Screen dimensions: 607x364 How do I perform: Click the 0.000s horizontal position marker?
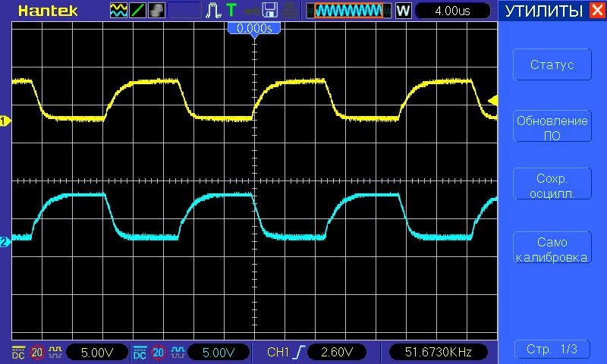pos(254,29)
